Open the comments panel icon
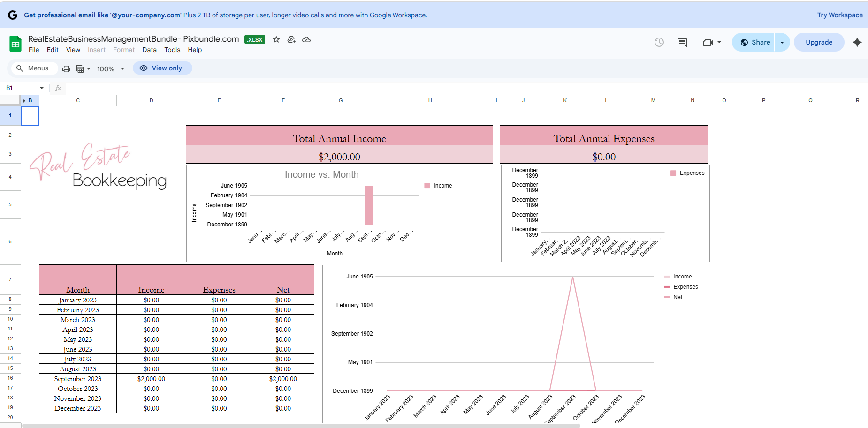 point(682,42)
